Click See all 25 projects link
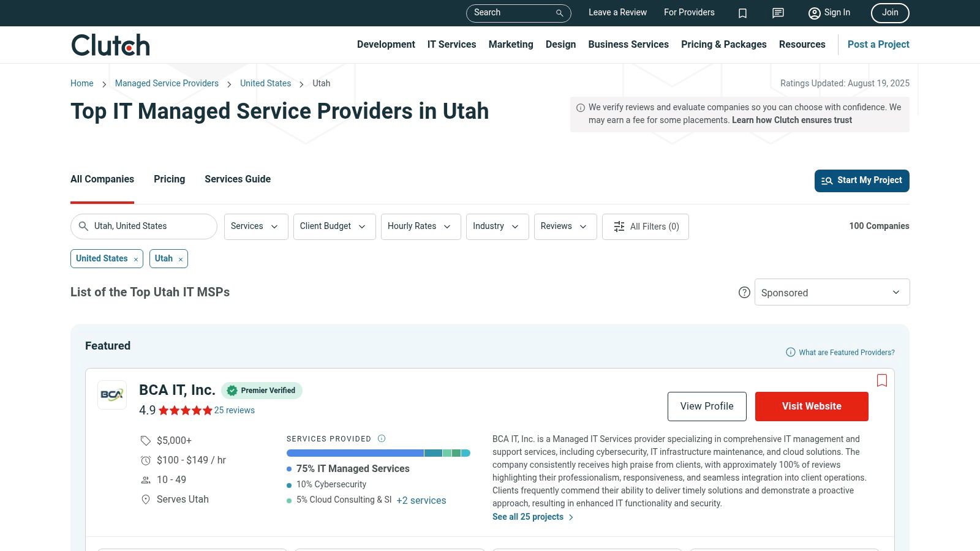Screen dimensions: 980x551 pos(533,517)
